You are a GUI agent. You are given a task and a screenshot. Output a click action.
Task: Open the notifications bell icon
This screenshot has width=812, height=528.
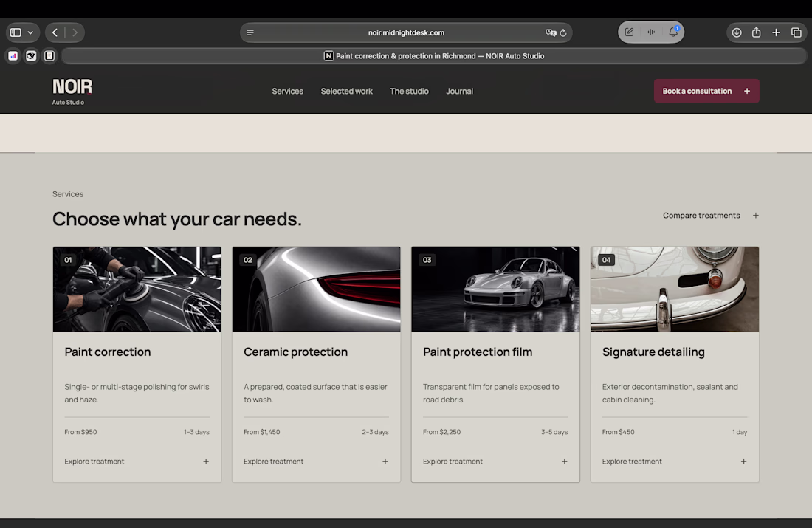click(673, 32)
